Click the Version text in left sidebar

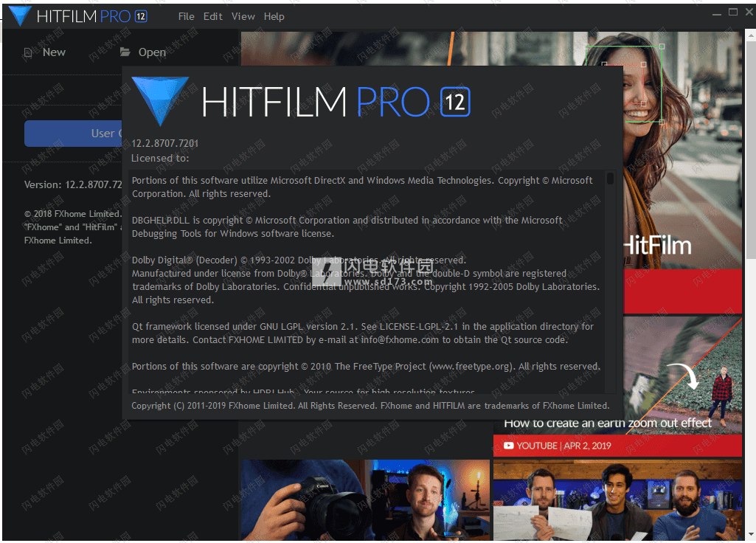pos(73,184)
